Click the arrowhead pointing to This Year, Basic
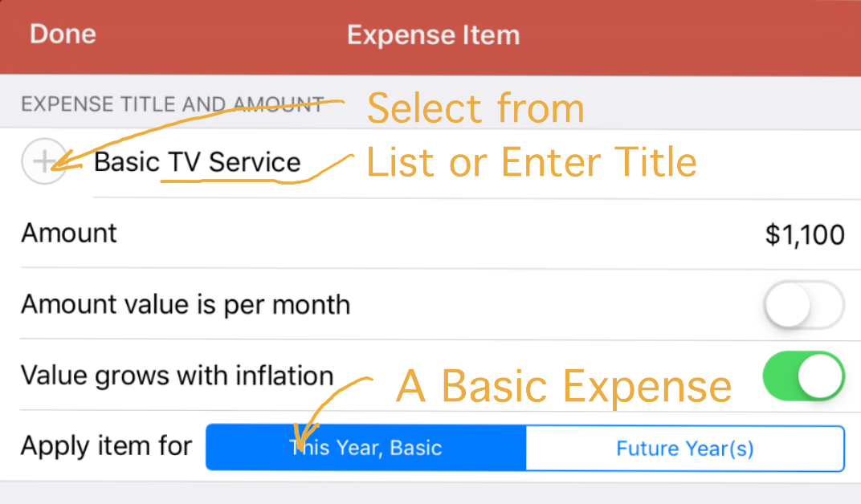 point(299,444)
